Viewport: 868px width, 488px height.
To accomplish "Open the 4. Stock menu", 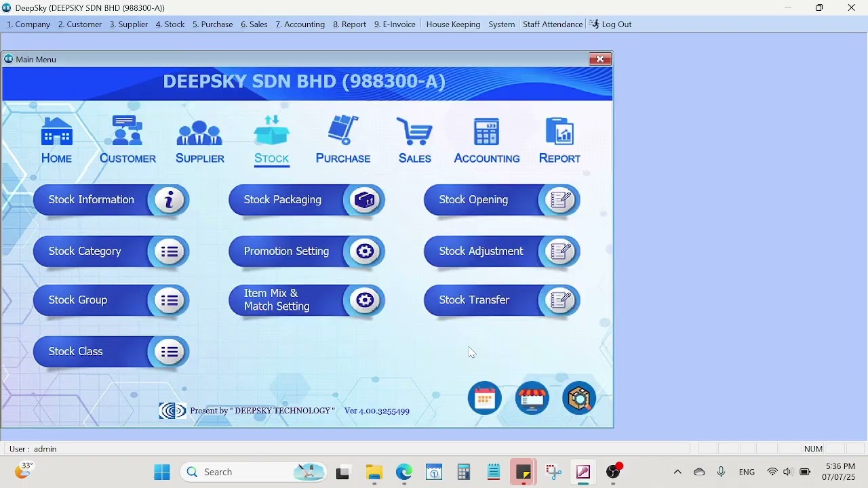I will click(x=170, y=24).
